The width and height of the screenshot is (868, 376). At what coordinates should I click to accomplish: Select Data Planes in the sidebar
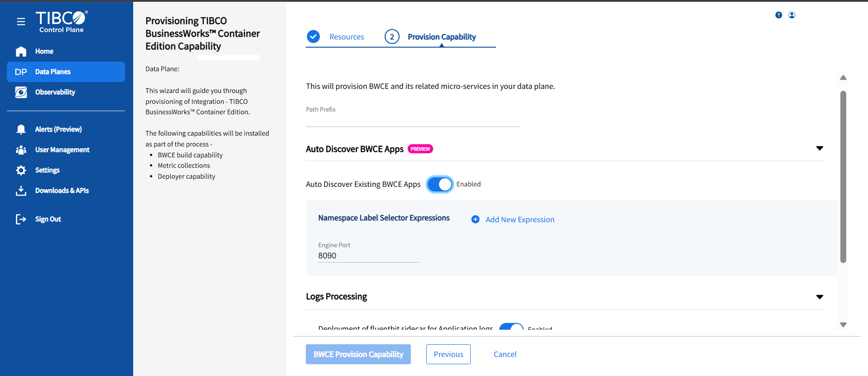pyautogui.click(x=66, y=72)
